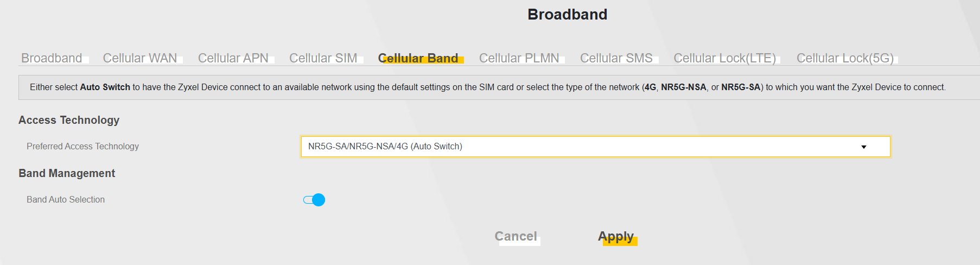
Task: Click the Access Technology section heading
Action: pos(69,120)
